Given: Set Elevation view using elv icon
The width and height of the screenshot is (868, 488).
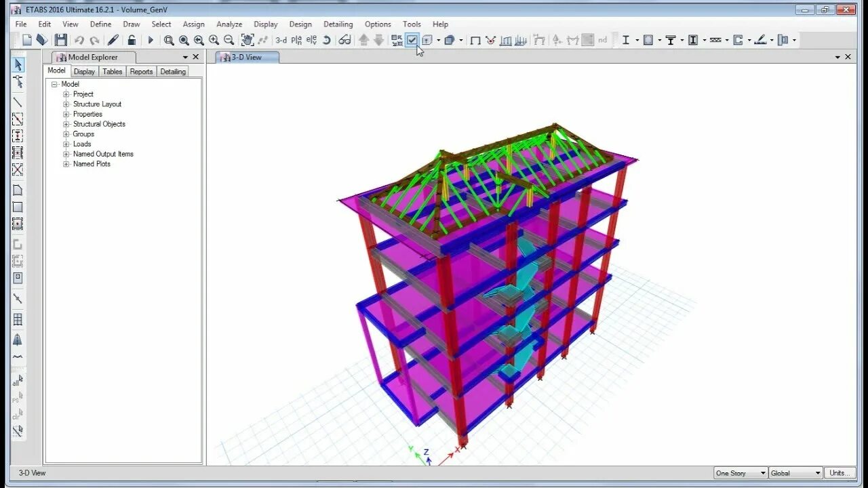Looking at the screenshot, I should (311, 40).
